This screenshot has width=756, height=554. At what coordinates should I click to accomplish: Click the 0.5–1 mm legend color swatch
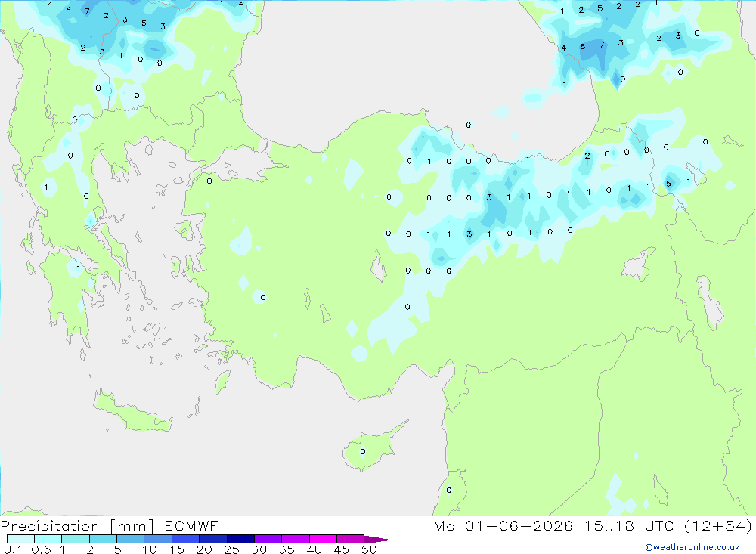click(x=48, y=539)
